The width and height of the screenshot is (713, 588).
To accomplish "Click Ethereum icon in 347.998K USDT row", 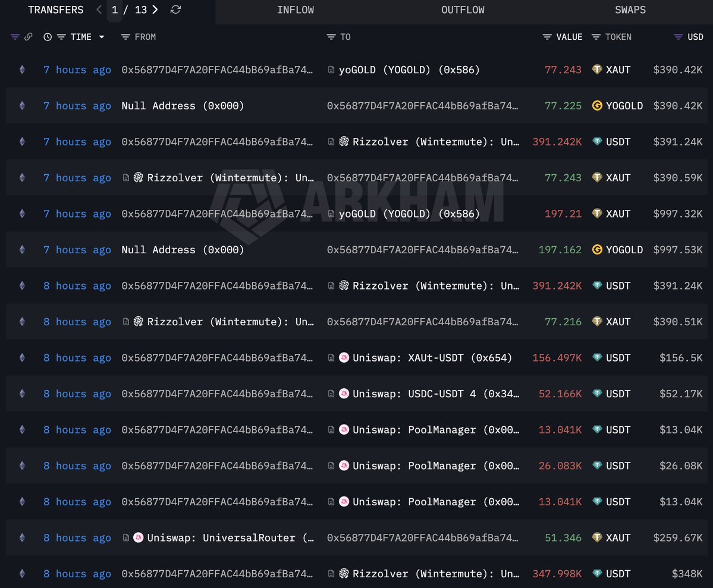I will (22, 574).
